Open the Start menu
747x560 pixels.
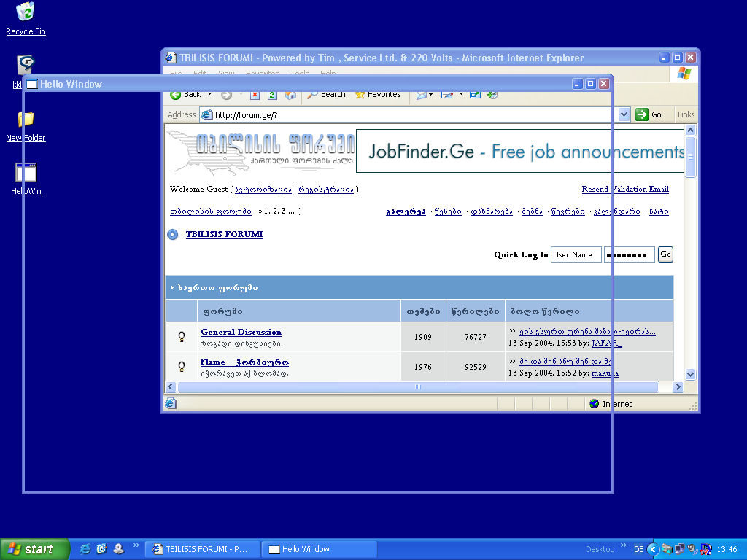[x=34, y=549]
